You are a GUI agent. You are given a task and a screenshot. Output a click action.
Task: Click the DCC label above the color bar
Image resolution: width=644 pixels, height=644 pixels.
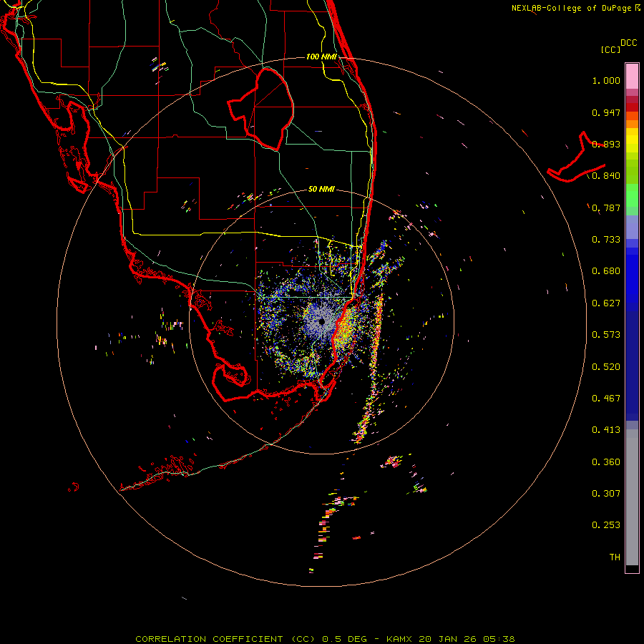[x=629, y=43]
